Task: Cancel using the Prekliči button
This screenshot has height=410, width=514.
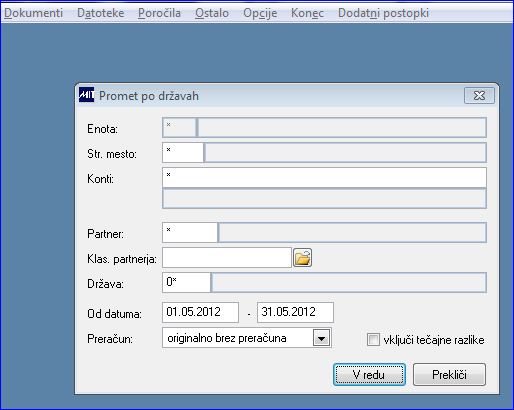Action: (449, 375)
